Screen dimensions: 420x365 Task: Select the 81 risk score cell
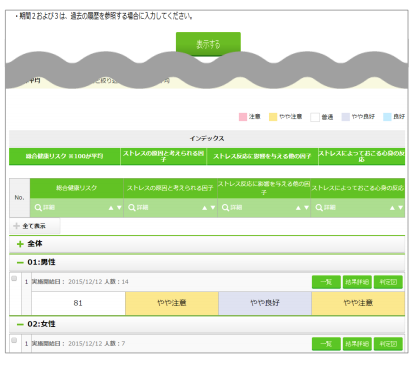(x=78, y=303)
